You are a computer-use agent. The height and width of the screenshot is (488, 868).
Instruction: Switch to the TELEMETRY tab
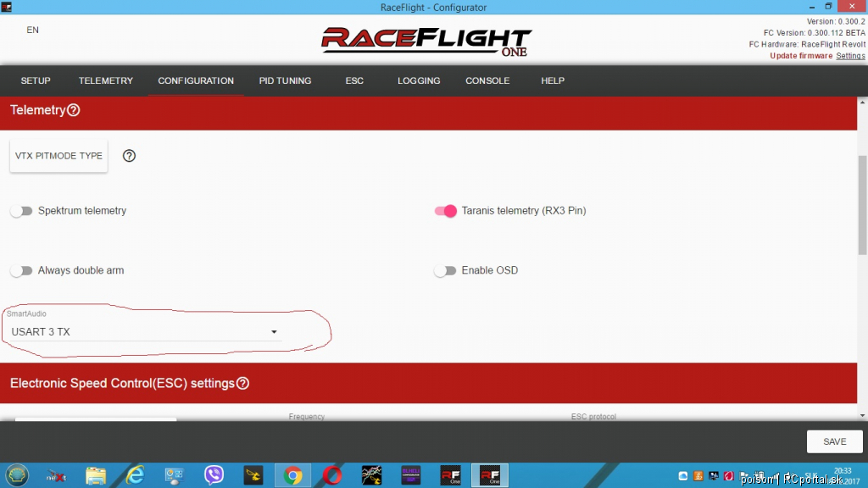coord(106,80)
